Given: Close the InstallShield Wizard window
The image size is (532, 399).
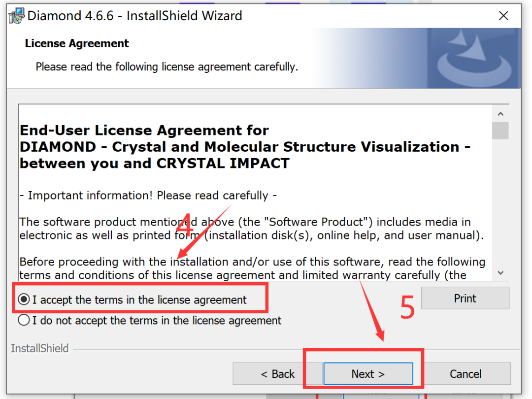Looking at the screenshot, I should pos(503,16).
